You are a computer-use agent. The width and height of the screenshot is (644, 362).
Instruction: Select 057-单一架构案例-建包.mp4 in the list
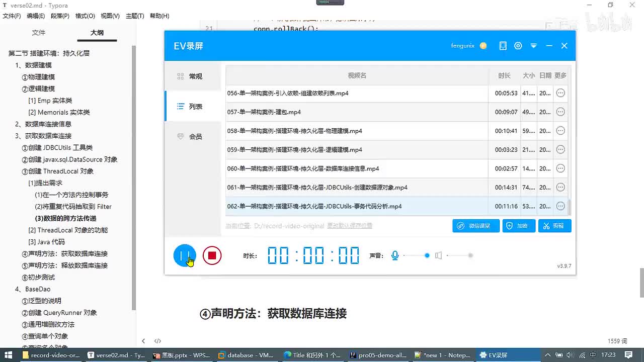(x=397, y=112)
